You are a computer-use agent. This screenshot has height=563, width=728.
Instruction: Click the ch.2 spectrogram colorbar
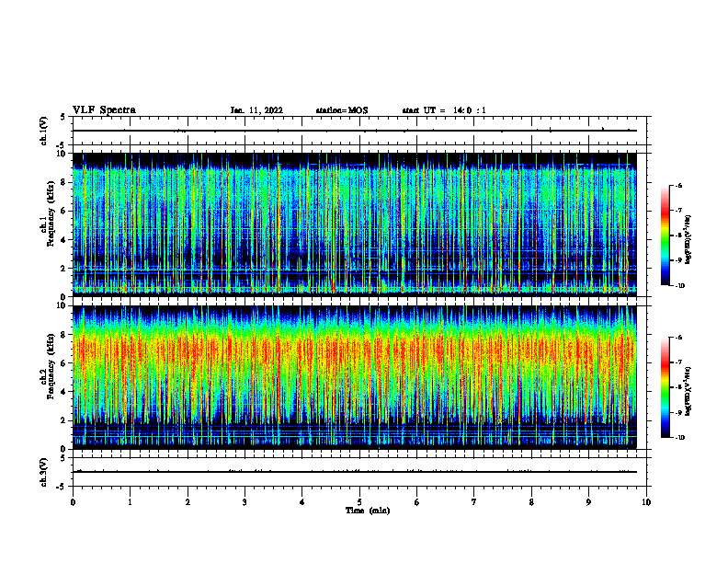click(x=665, y=387)
